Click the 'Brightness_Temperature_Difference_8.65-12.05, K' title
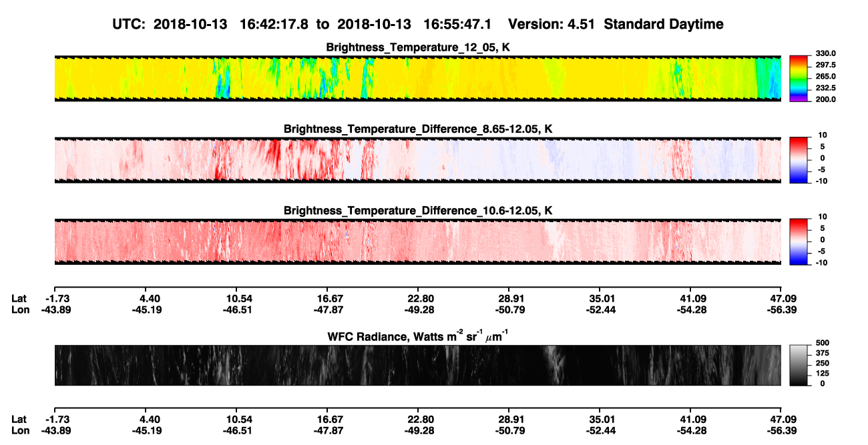The image size is (868, 445). (418, 129)
